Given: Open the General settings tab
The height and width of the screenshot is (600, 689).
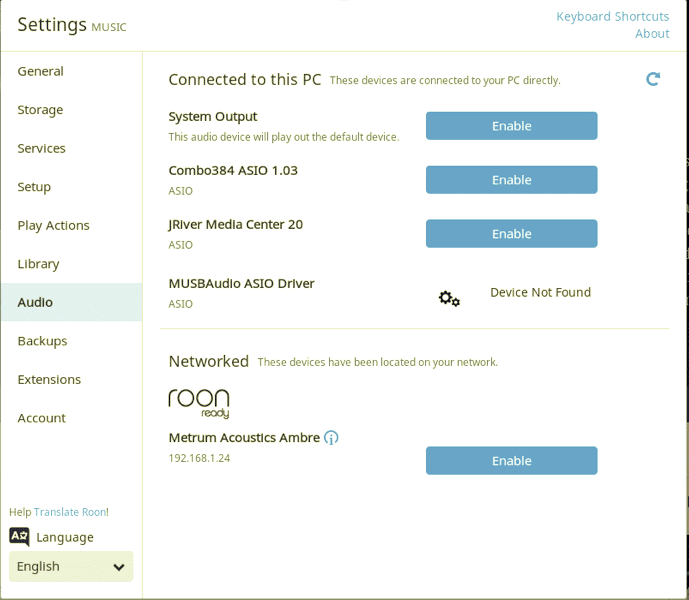Looking at the screenshot, I should [x=72, y=71].
